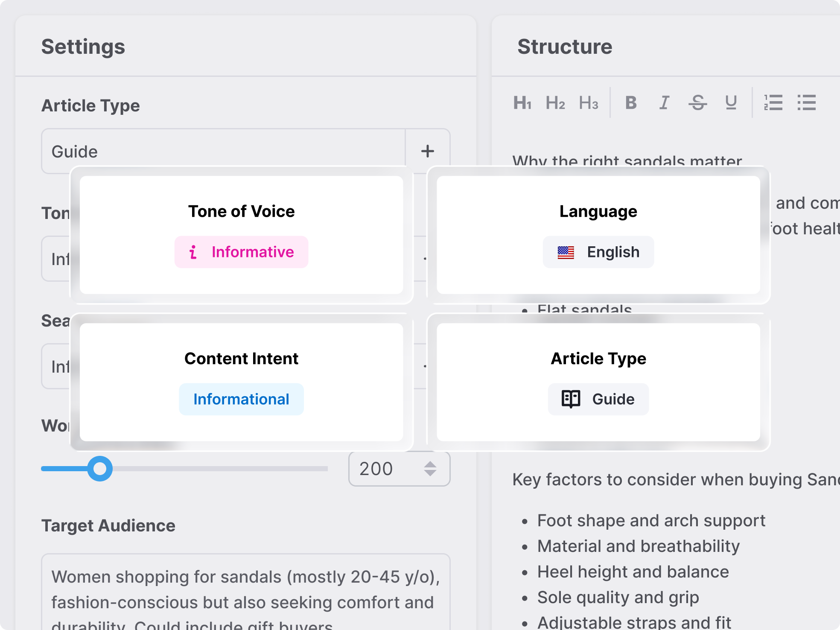Click the Structure panel heading

565,47
